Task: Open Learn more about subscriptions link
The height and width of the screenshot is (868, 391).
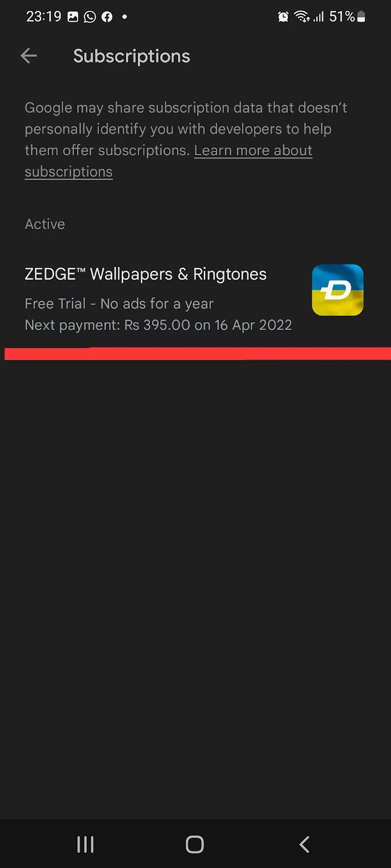Action: point(168,161)
